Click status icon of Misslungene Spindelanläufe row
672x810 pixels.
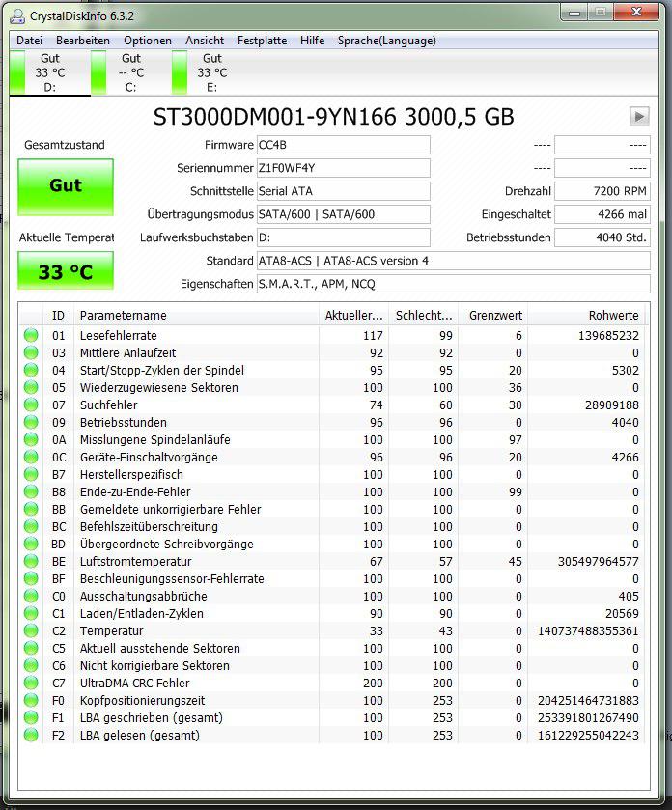point(31,439)
